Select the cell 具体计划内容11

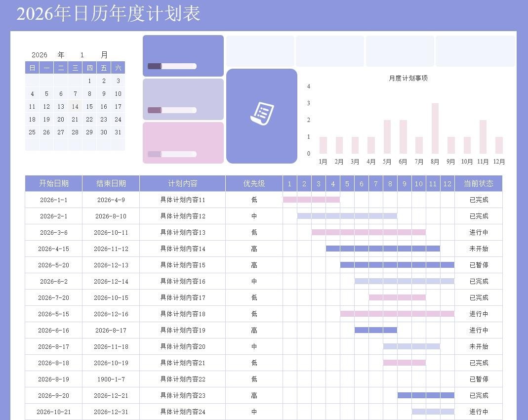183,200
